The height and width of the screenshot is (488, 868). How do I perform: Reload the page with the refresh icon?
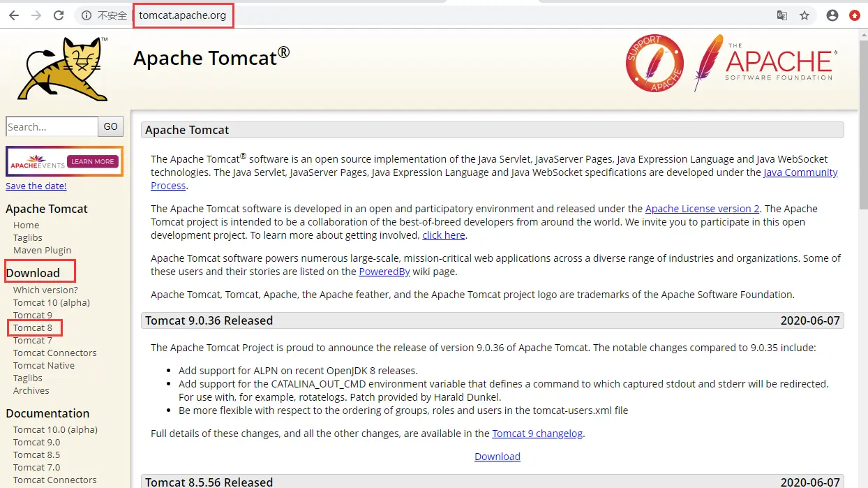click(59, 15)
